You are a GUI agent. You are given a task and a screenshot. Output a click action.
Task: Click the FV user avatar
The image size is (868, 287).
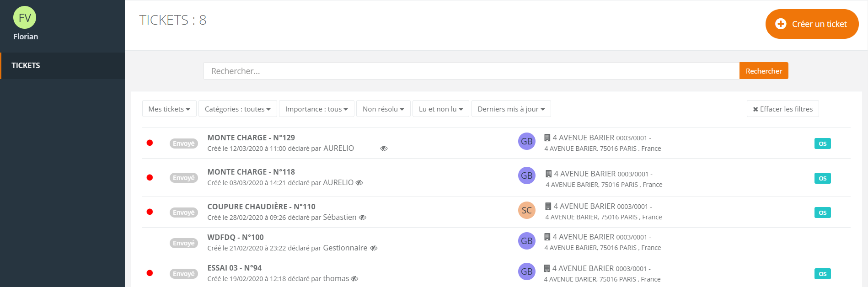25,17
